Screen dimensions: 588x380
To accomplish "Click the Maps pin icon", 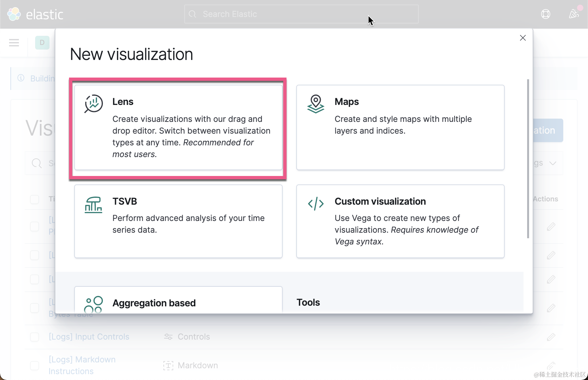I will point(315,104).
